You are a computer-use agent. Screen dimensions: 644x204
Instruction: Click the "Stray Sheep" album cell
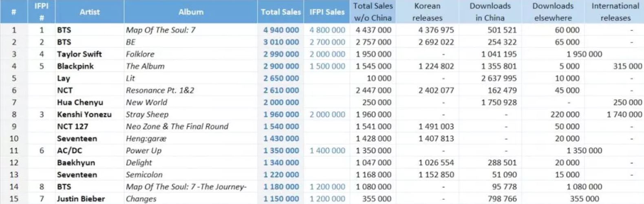click(147, 114)
